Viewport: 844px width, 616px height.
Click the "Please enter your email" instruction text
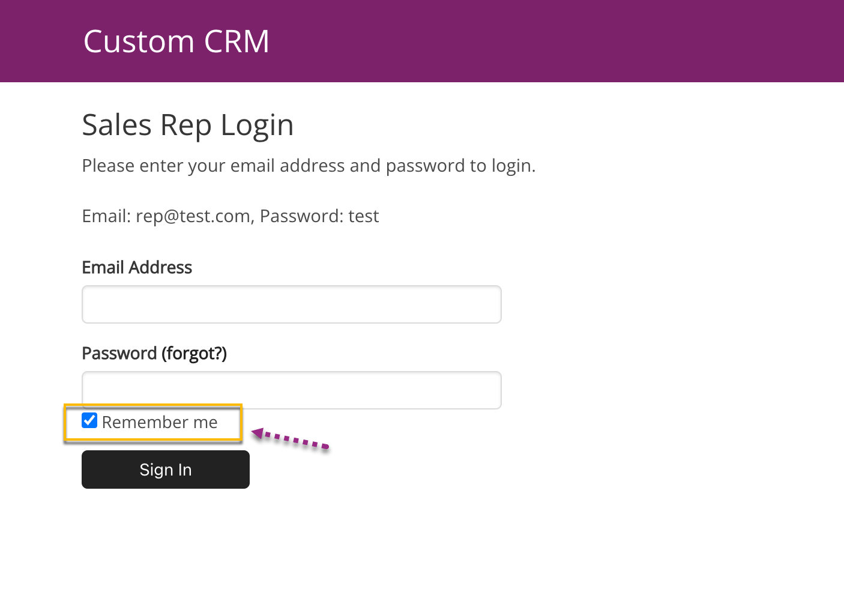[x=308, y=166]
